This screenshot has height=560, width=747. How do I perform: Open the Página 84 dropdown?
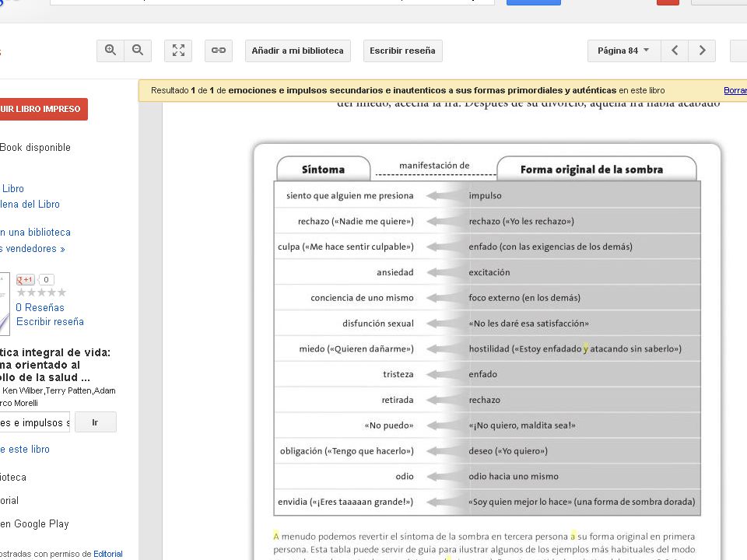pyautogui.click(x=623, y=51)
